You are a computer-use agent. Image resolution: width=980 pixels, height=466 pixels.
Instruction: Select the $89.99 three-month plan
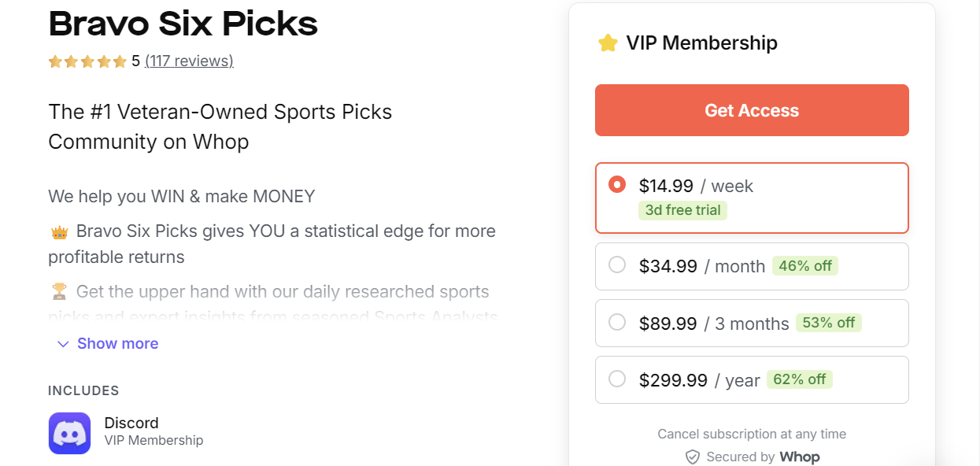click(x=617, y=323)
